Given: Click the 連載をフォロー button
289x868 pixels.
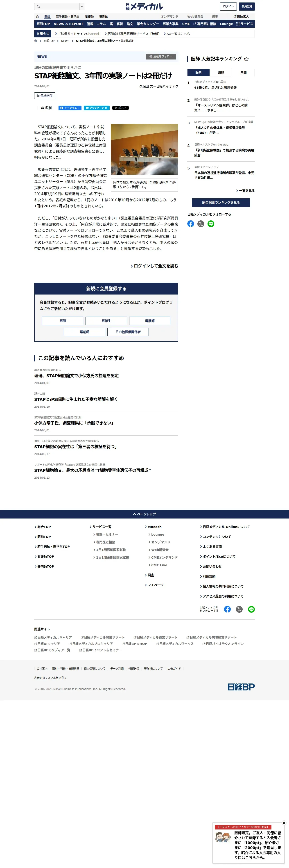Looking at the screenshot, I should (x=161, y=57).
